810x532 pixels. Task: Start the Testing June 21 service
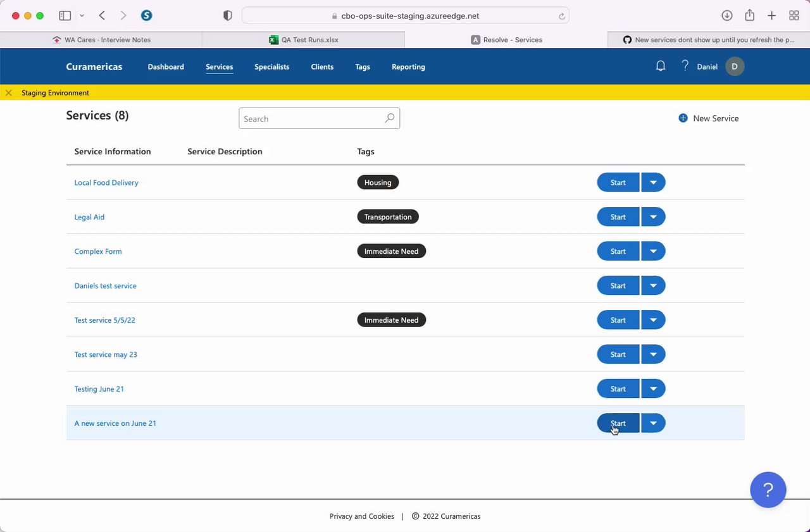(618, 389)
